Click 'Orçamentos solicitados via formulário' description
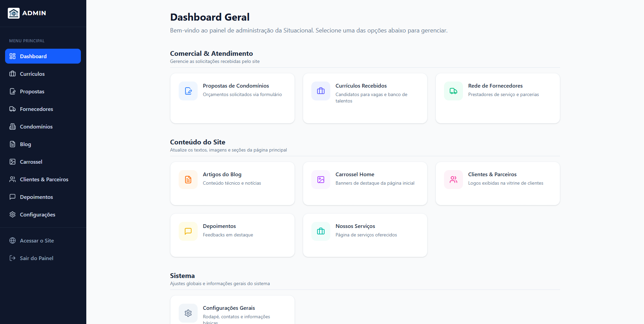This screenshot has height=324, width=644. click(242, 95)
